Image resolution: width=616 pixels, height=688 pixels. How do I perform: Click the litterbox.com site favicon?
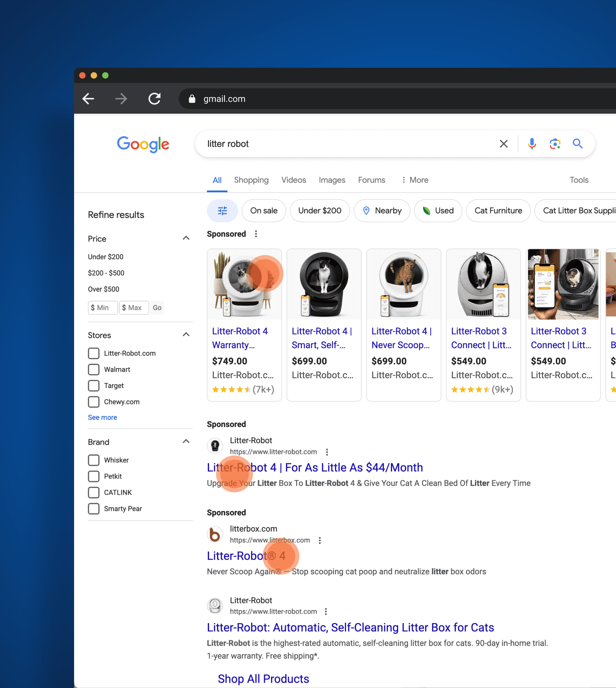tap(215, 534)
